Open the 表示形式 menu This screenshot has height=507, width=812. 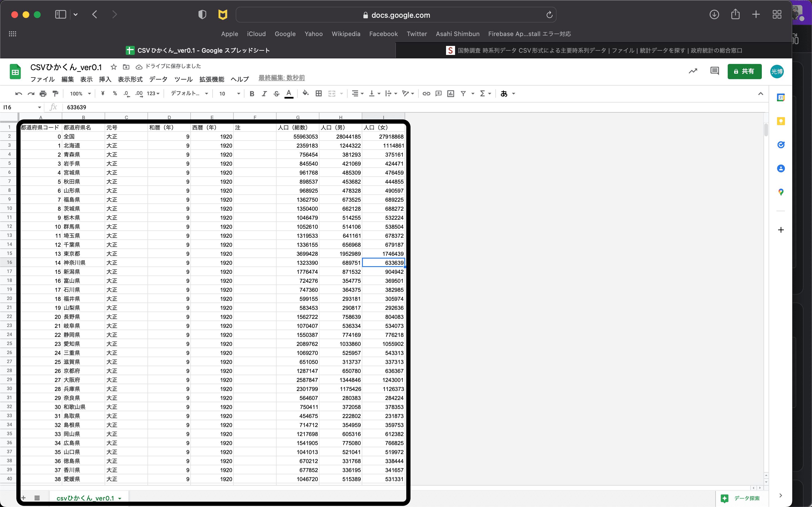coord(130,79)
